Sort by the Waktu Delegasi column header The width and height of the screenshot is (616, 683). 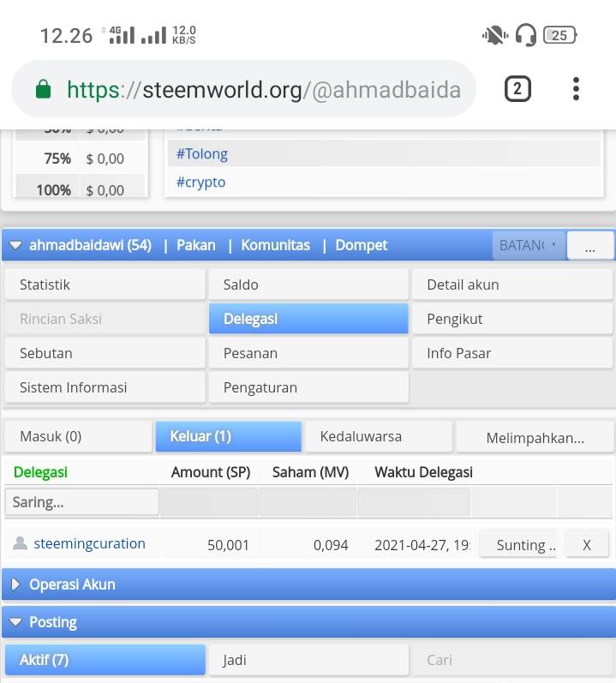coord(423,472)
